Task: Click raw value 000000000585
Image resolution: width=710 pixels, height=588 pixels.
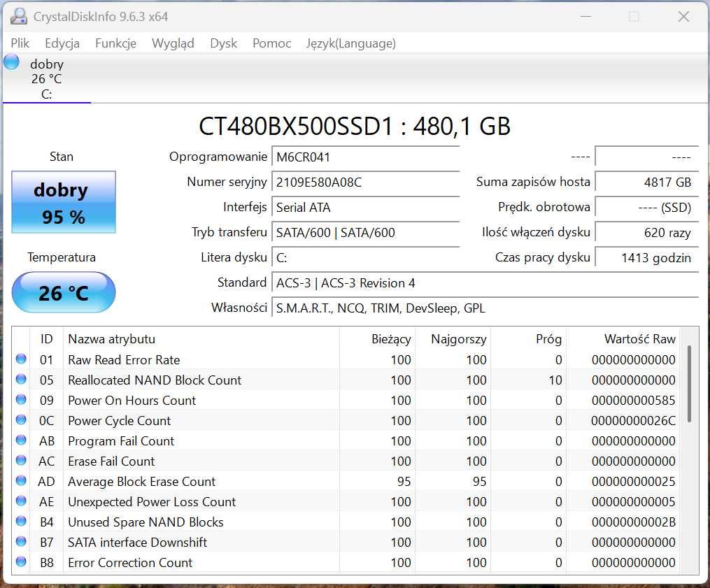Action: [x=634, y=401]
